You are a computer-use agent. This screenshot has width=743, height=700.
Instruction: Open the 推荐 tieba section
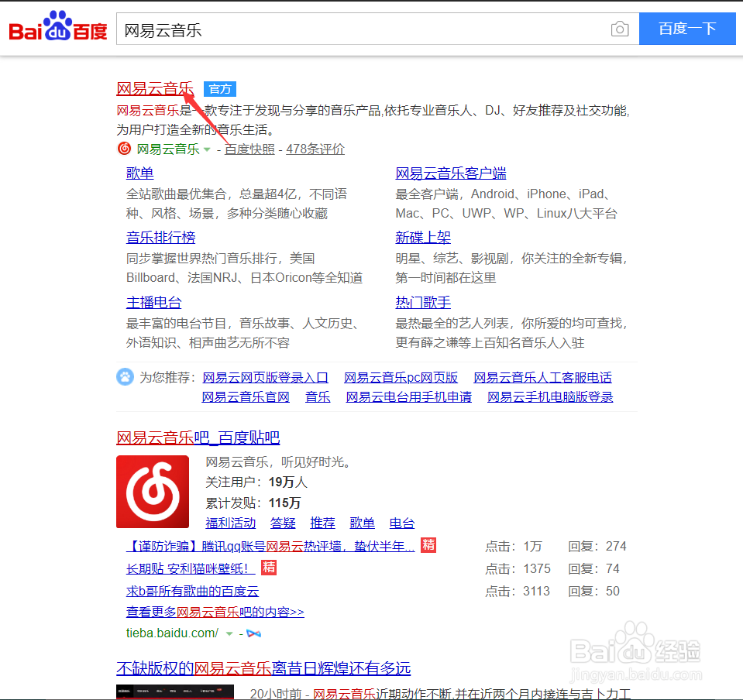point(323,523)
